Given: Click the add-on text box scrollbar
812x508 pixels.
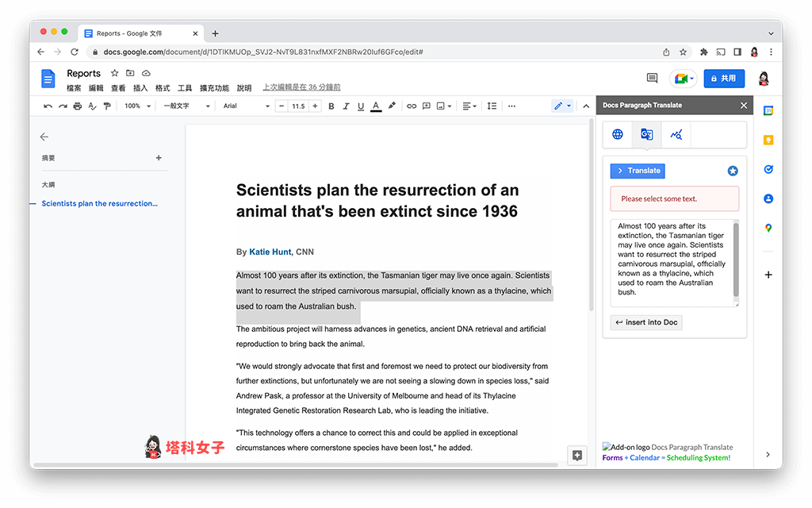Looking at the screenshot, I should click(736, 260).
